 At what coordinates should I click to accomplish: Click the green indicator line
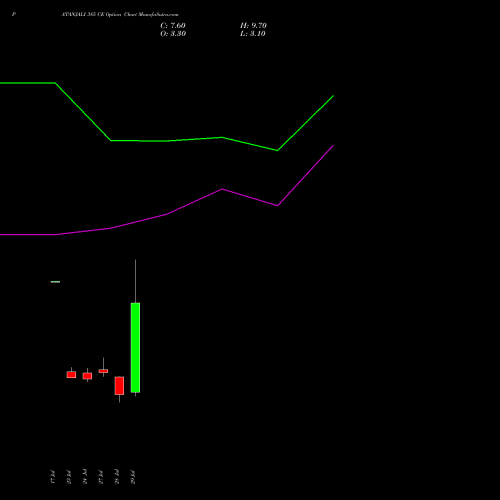tap(167, 141)
